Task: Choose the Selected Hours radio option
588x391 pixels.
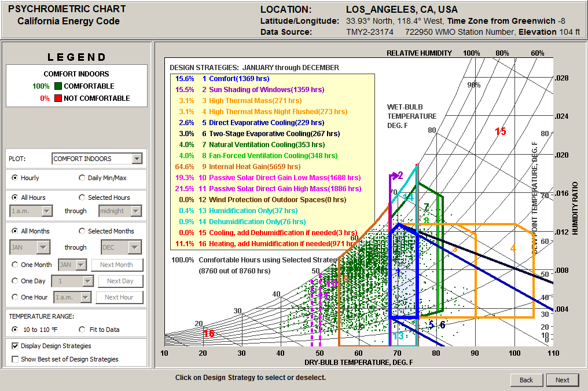Action: pyautogui.click(x=82, y=198)
